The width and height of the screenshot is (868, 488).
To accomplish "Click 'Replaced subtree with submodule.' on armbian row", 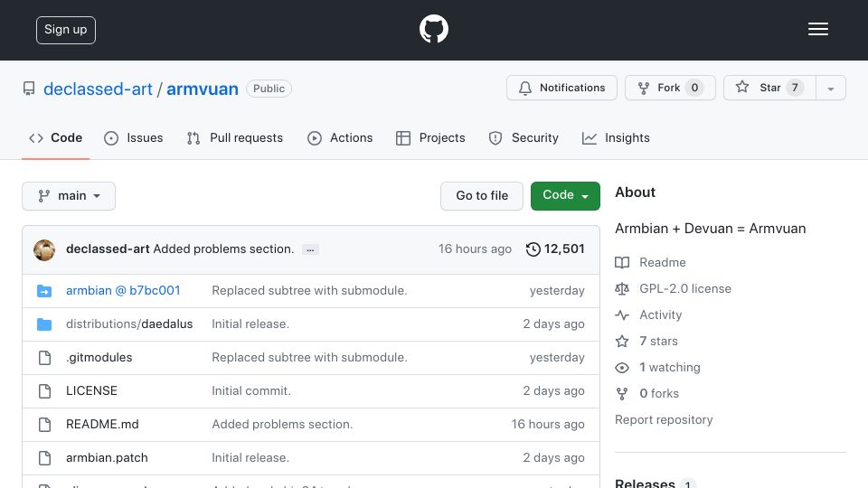I will [x=309, y=290].
